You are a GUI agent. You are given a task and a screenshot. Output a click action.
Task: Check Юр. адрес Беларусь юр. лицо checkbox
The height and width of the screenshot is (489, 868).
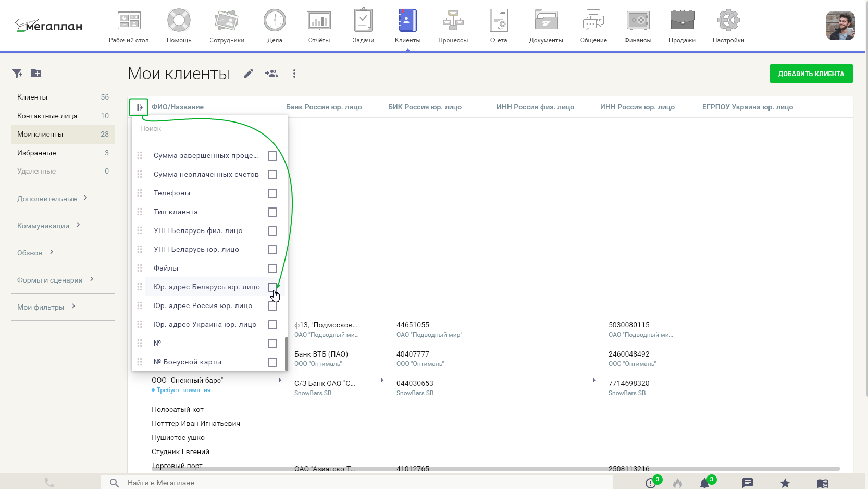tap(272, 287)
